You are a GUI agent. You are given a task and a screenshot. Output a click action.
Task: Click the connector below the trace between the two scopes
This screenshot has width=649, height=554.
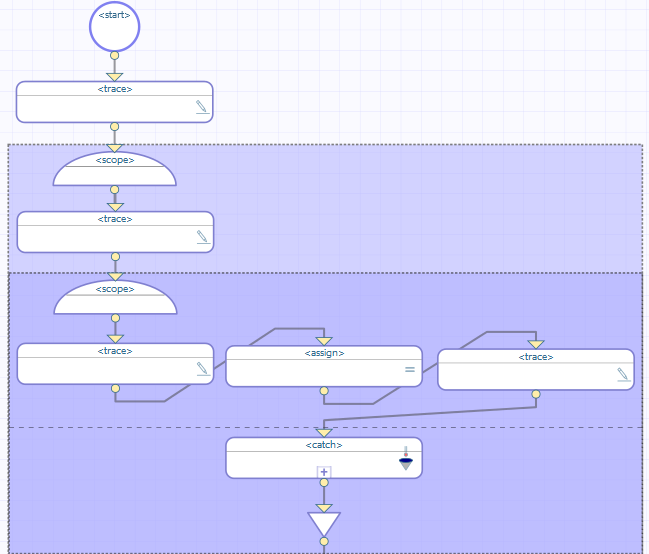point(115,257)
